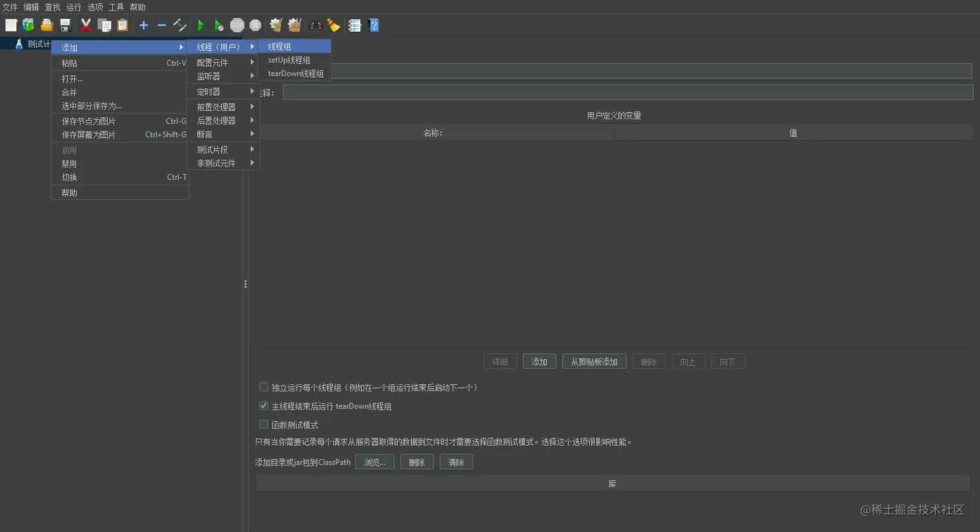
Task: Choose tearDown线程组 from the submenu
Action: coord(295,73)
